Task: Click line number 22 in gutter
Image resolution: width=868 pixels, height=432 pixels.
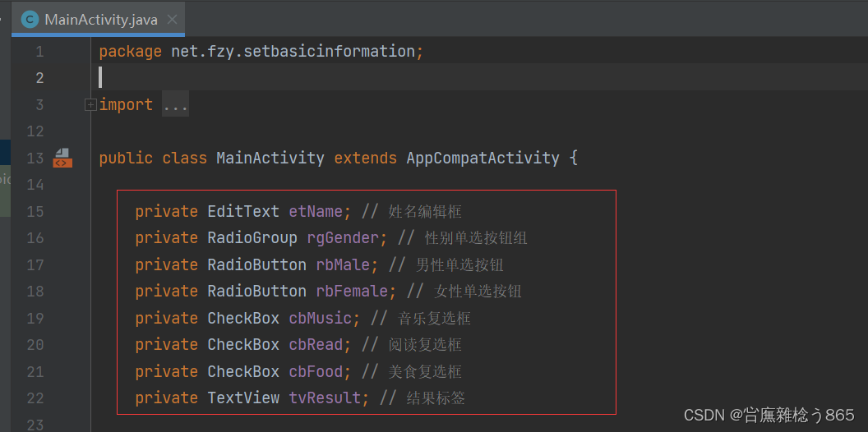Action: [35, 398]
